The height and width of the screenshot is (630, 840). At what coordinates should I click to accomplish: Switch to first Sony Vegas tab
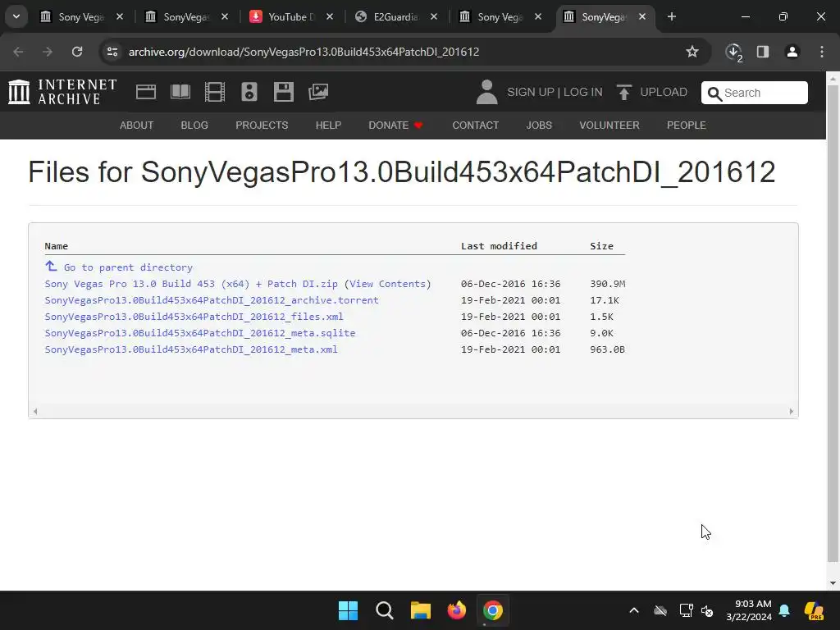(x=81, y=16)
